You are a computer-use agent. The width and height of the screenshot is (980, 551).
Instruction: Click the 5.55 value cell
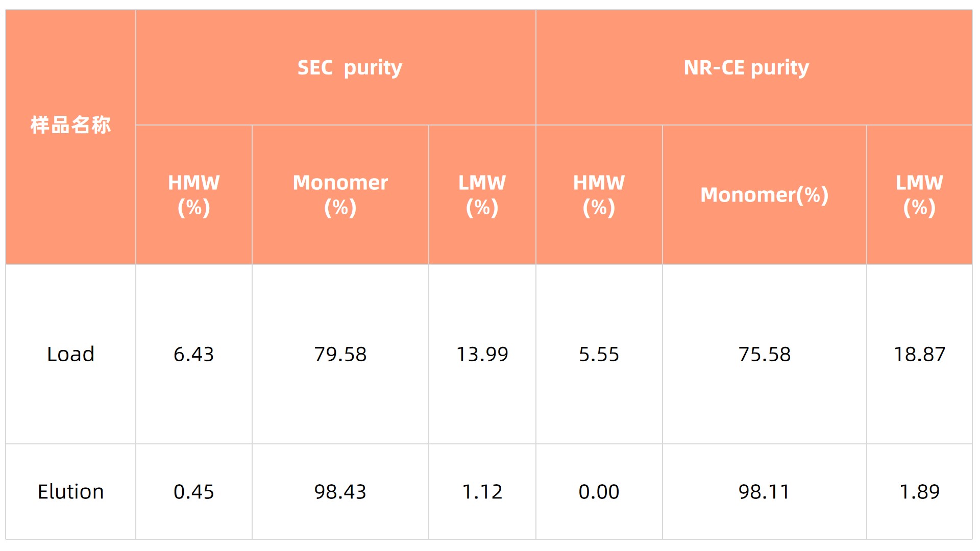point(599,354)
